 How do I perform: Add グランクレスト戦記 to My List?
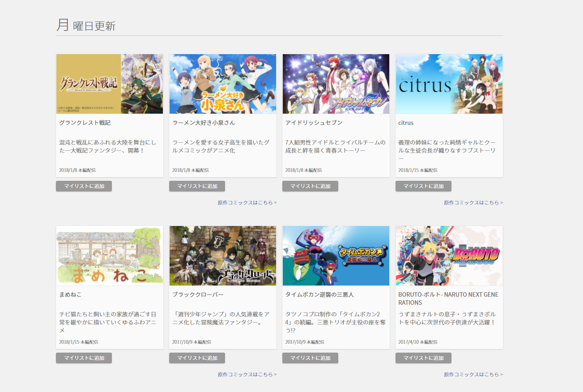(84, 186)
